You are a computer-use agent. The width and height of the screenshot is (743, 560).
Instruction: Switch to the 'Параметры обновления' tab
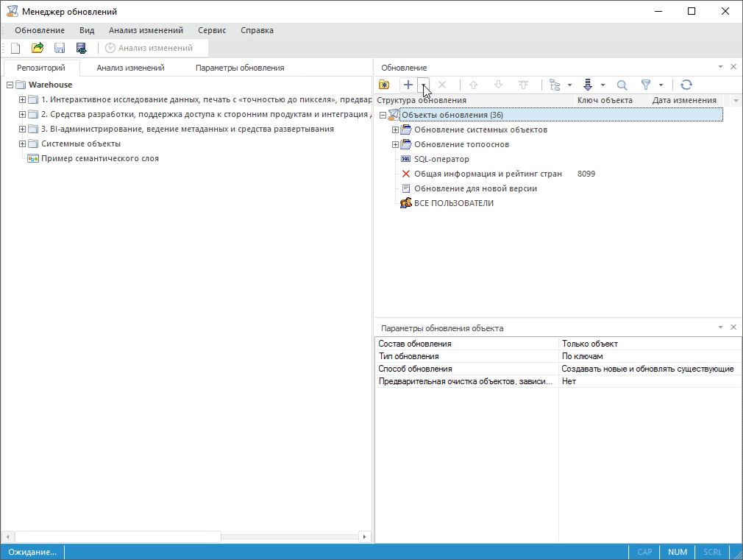tap(240, 68)
